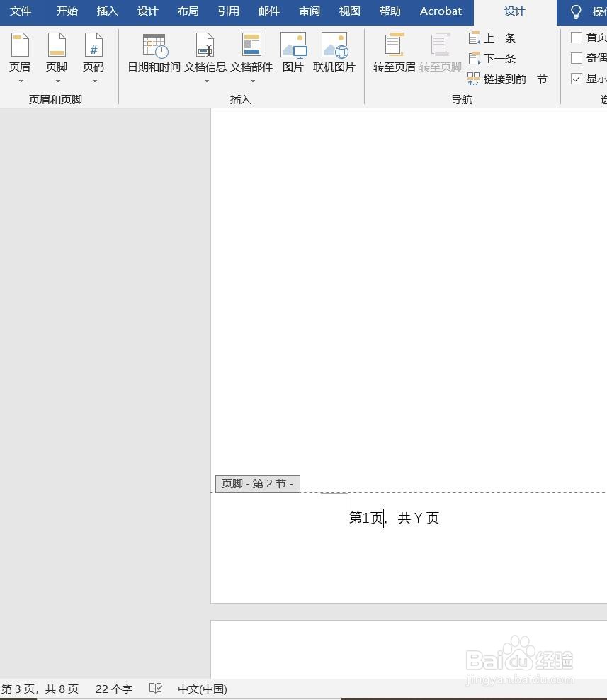The image size is (607, 700).
Task: Expand the dropdown arrow under 页码
Action: pos(95,81)
